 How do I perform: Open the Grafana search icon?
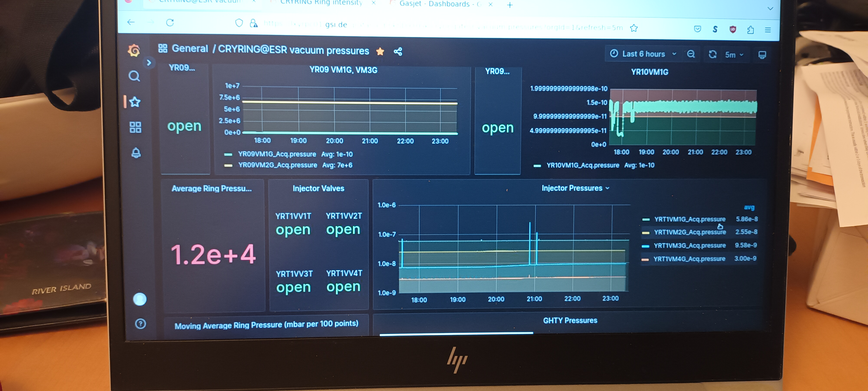(135, 76)
